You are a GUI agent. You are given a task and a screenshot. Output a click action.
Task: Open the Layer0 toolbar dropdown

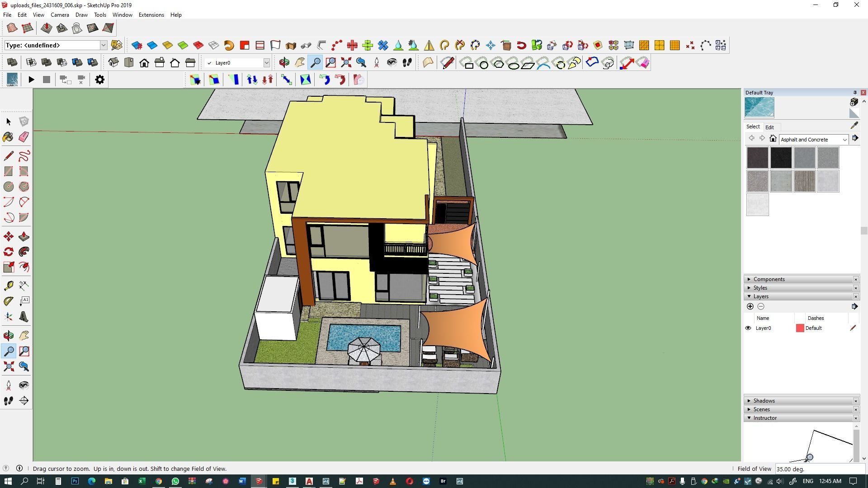pos(266,63)
